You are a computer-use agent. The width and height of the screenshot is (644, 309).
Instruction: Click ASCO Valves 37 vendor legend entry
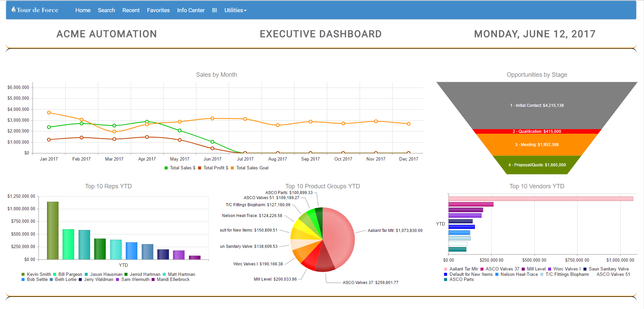[x=500, y=269]
